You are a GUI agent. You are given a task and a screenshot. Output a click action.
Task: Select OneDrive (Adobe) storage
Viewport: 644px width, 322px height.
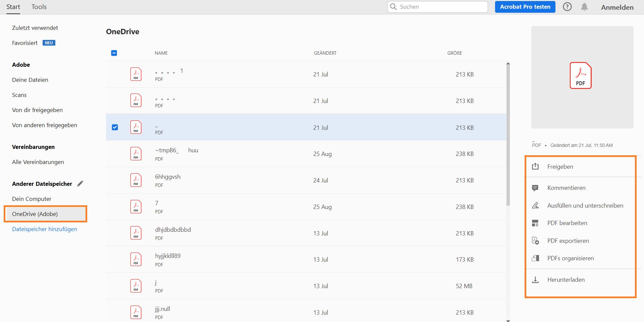coord(46,214)
